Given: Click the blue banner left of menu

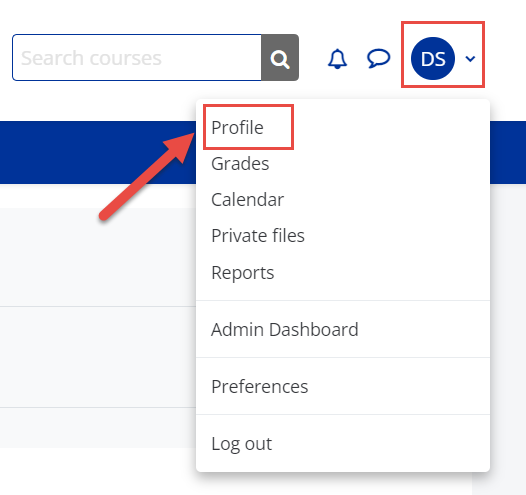Looking at the screenshot, I should pos(98,153).
